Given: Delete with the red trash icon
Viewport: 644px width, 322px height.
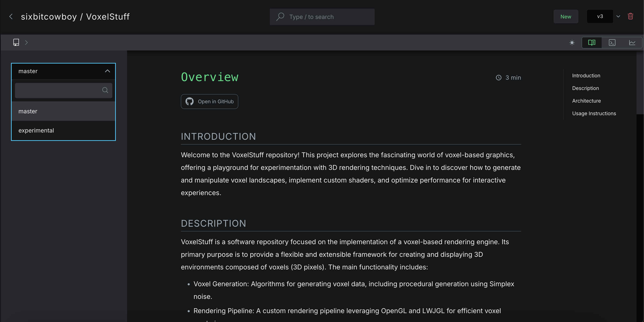Looking at the screenshot, I should pyautogui.click(x=630, y=16).
